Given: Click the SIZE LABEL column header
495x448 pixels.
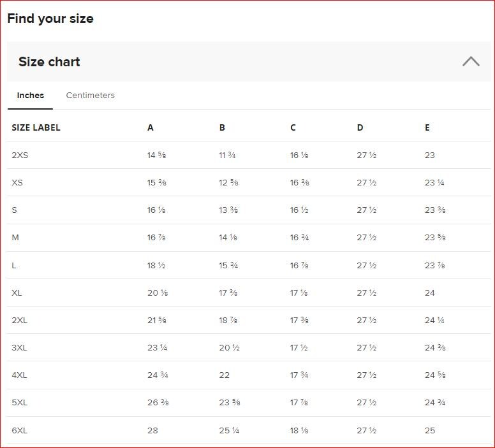Looking at the screenshot, I should 36,127.
